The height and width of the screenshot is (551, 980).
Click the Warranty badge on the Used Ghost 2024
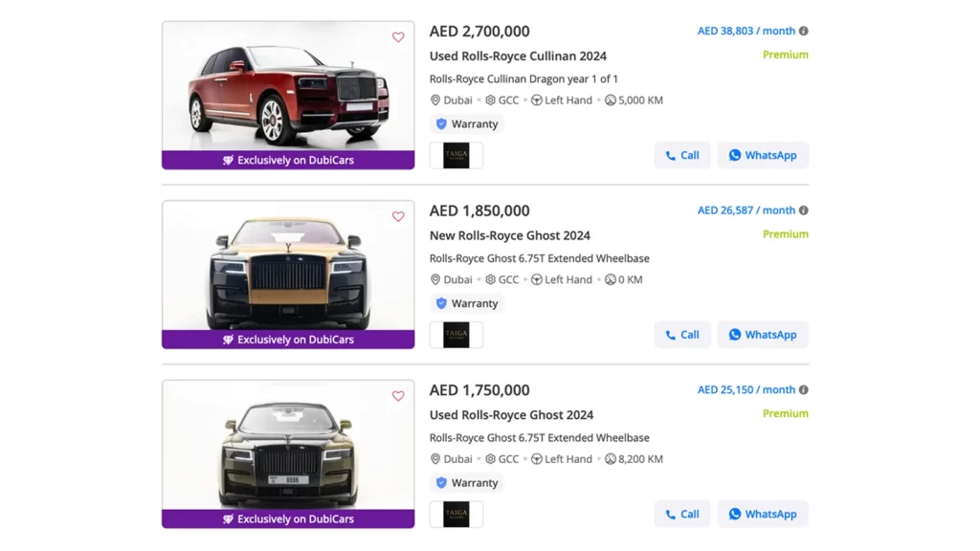pyautogui.click(x=466, y=483)
